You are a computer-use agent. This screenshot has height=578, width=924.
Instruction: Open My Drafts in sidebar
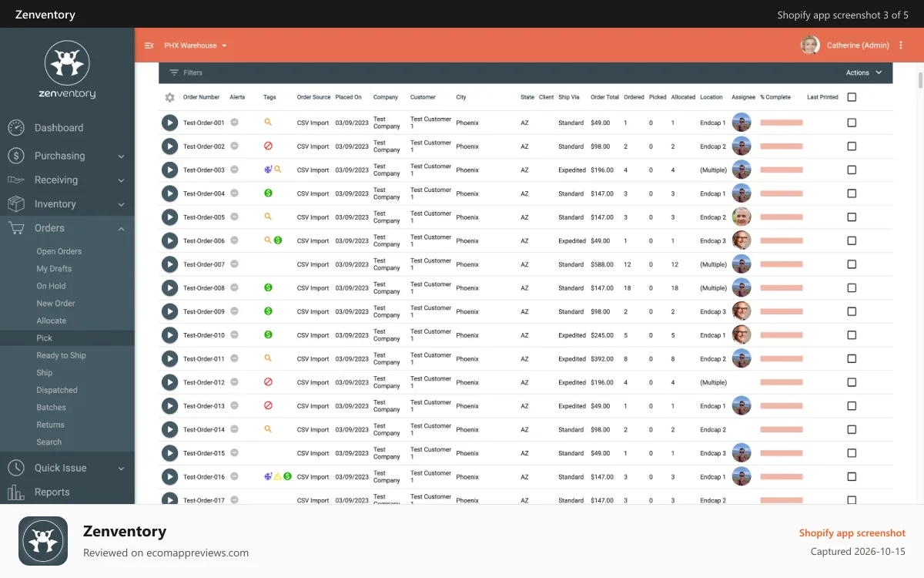coord(54,269)
